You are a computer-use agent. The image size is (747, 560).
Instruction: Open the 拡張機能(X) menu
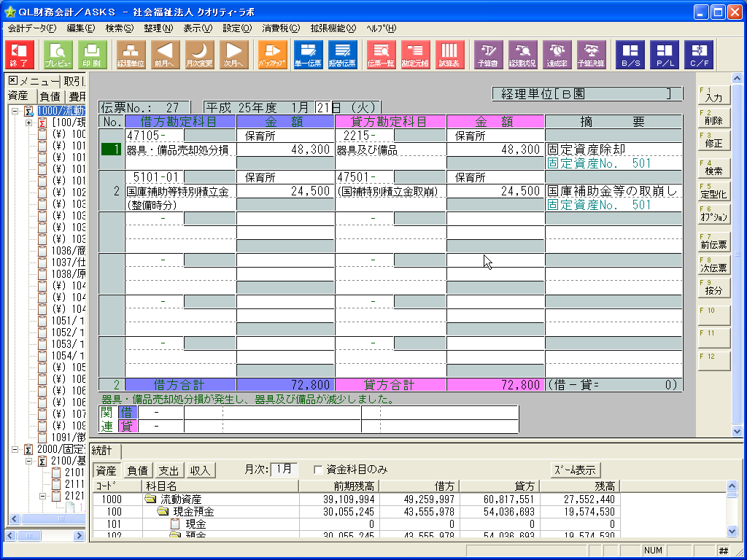click(333, 28)
